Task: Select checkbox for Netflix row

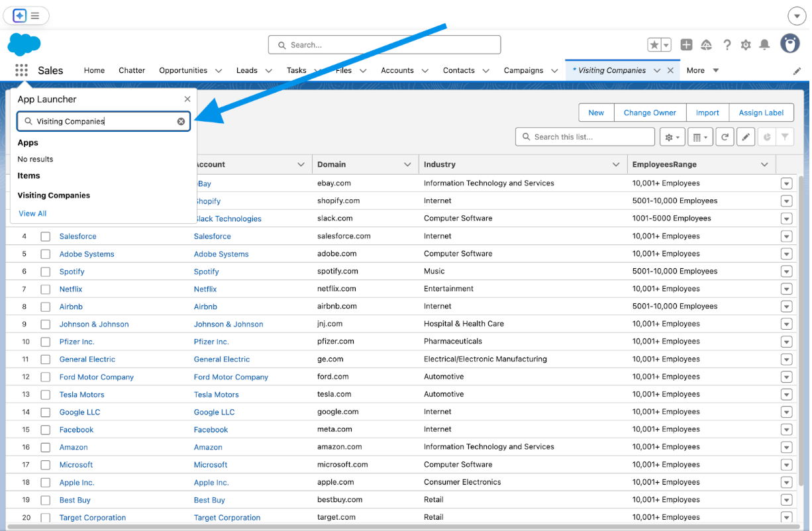Action: [x=46, y=289]
